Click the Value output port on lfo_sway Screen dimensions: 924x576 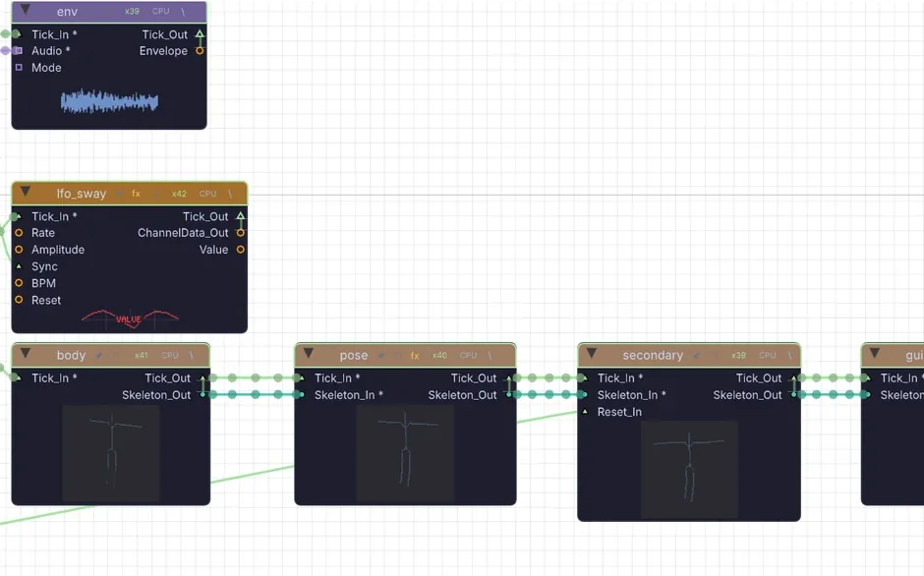[241, 250]
